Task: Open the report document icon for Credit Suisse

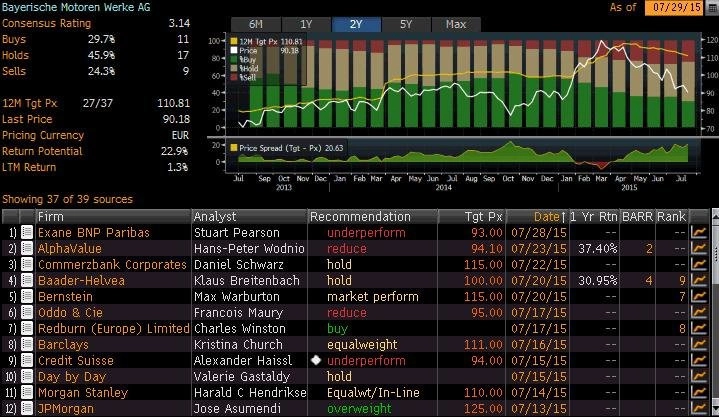Action: pyautogui.click(x=27, y=361)
